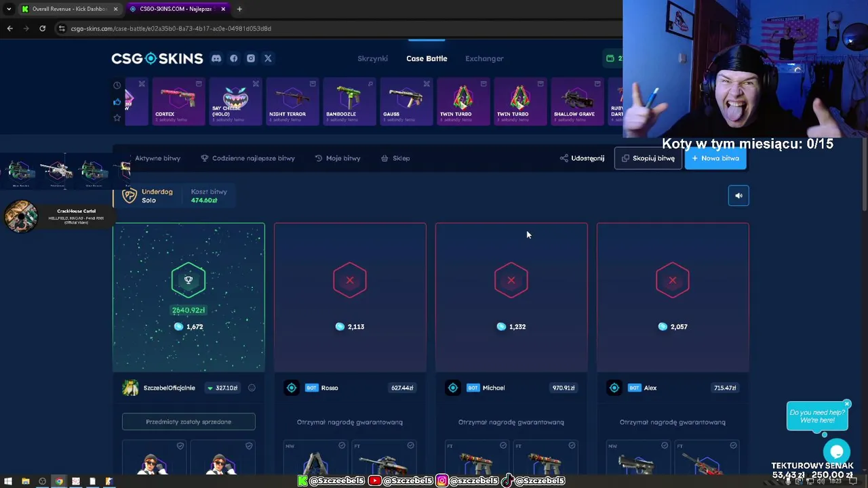Open the GAUSS drop card
This screenshot has width=868, height=488.
coord(406,102)
